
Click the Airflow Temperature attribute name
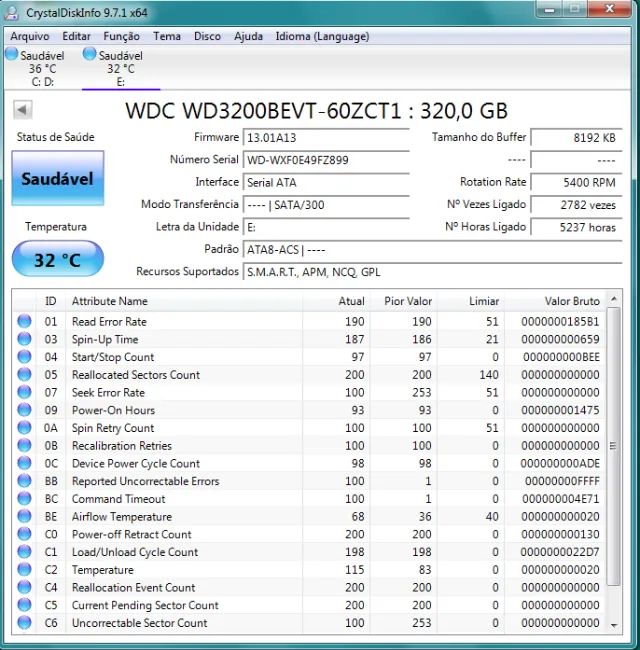pos(122,517)
